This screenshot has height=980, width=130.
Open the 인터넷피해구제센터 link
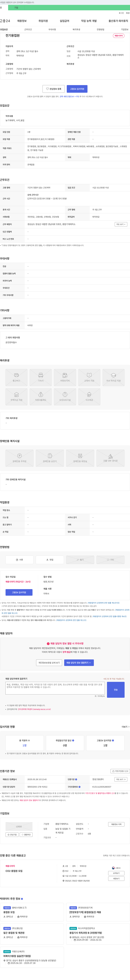pyautogui.click(x=34, y=709)
